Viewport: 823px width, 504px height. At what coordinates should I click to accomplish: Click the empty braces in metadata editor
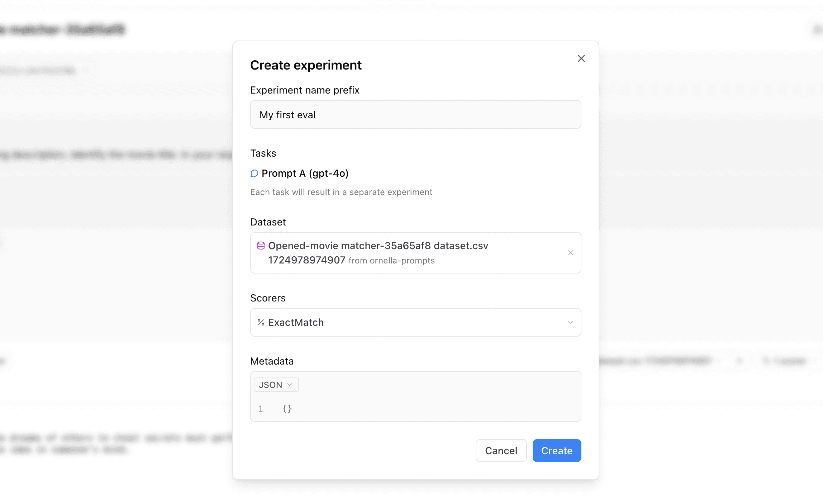[x=287, y=409]
